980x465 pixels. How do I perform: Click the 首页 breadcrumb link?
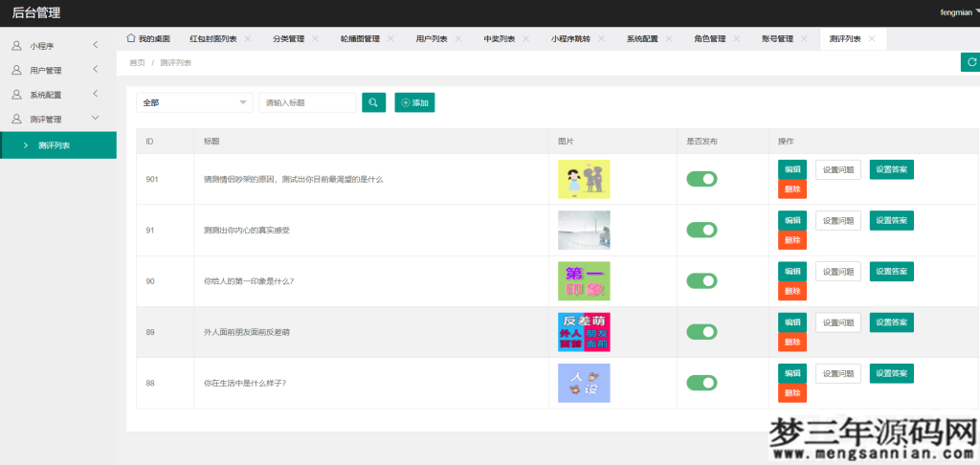(x=137, y=62)
